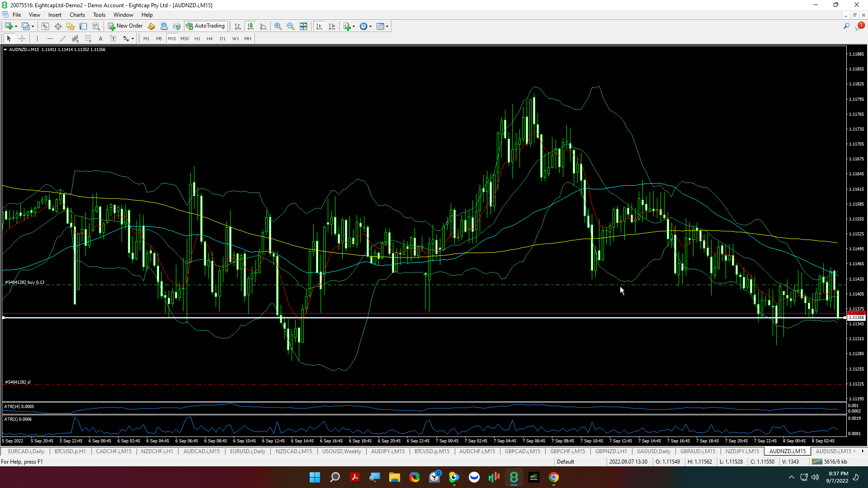Select the Fibonacci retracement tool
The image size is (868, 488).
[88, 39]
